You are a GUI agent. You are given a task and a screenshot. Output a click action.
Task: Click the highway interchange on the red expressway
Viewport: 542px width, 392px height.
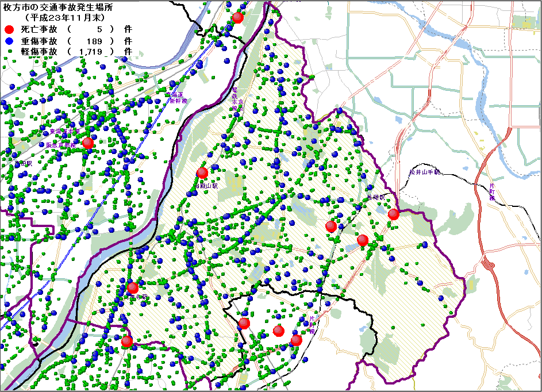coord(489,264)
